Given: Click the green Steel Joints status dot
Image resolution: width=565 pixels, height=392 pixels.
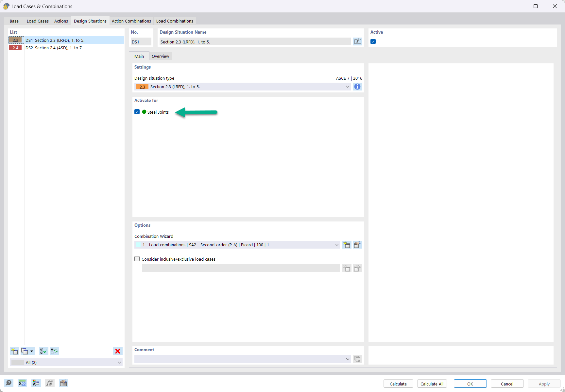Looking at the screenshot, I should (x=144, y=112).
